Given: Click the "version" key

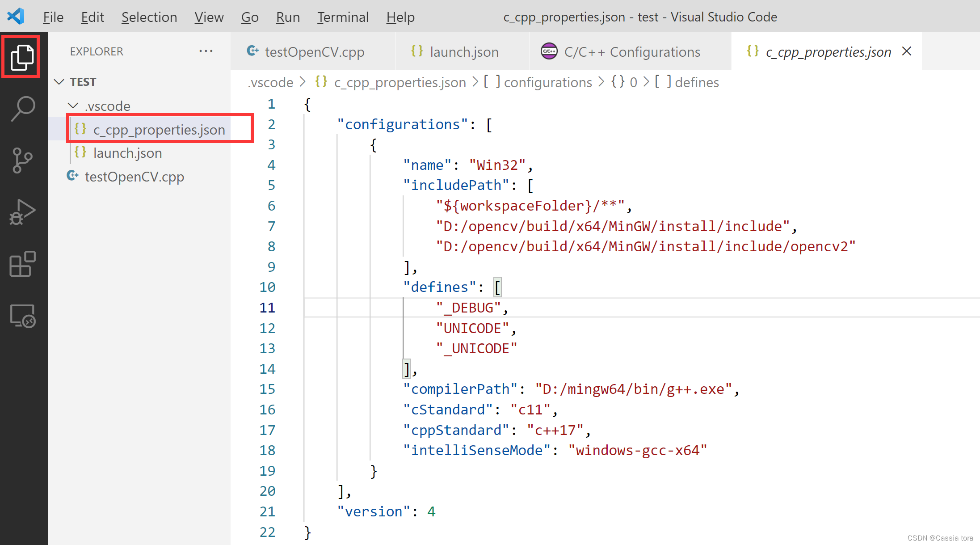Looking at the screenshot, I should pyautogui.click(x=374, y=511).
